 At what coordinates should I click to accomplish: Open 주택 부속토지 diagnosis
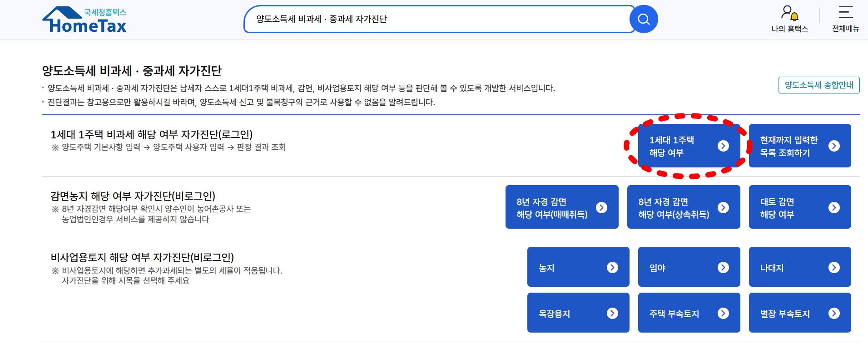coord(689,313)
